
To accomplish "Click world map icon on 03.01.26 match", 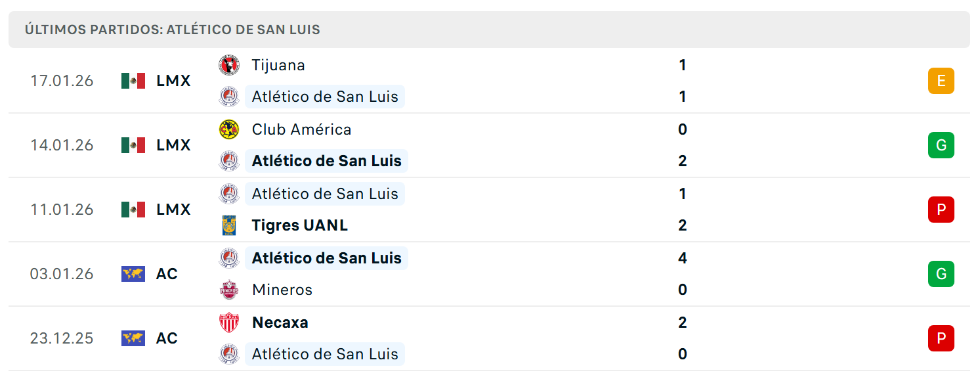I will 133,274.
